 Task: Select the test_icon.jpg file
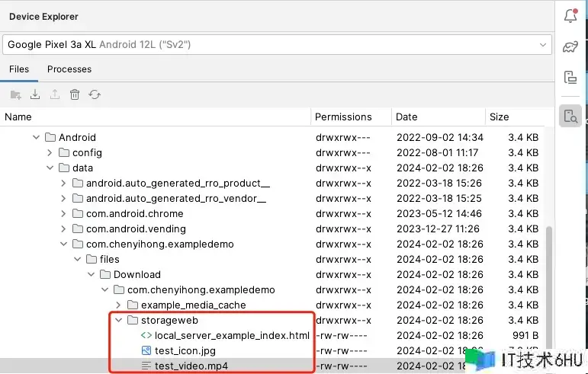point(185,351)
